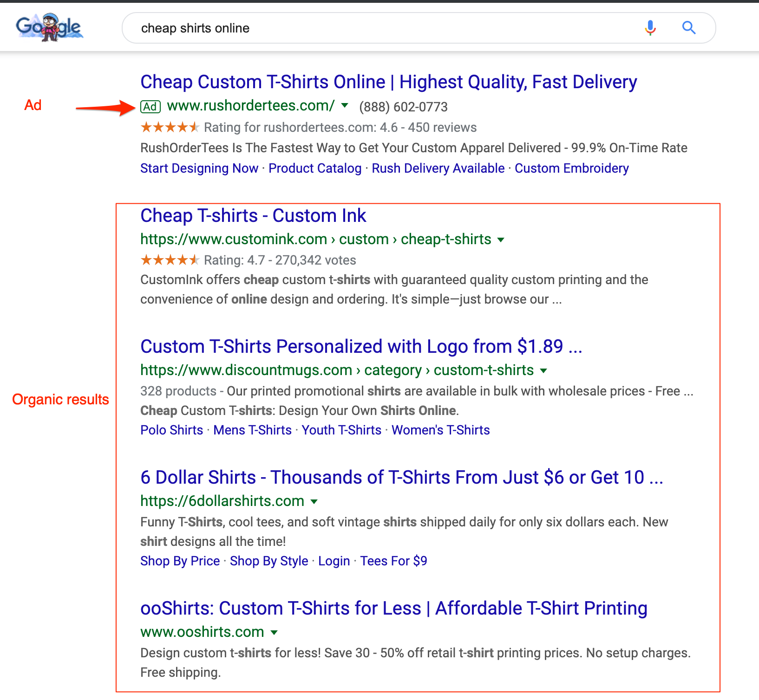
Task: Click 'Funny T-Shirts, cool tees' snippet
Action: tap(404, 531)
